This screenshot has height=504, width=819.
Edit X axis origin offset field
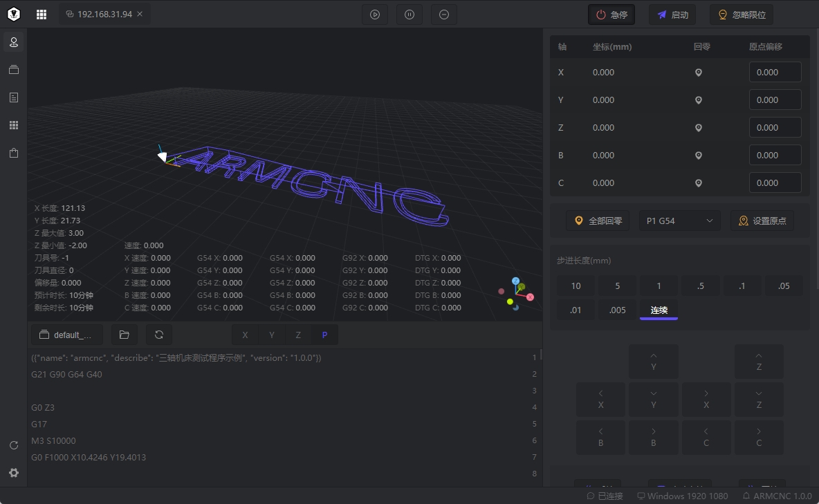click(775, 72)
